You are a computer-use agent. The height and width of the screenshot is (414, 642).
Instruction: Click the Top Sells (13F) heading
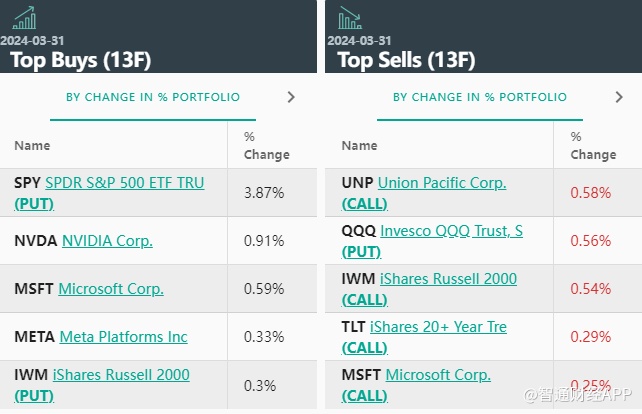click(x=405, y=60)
